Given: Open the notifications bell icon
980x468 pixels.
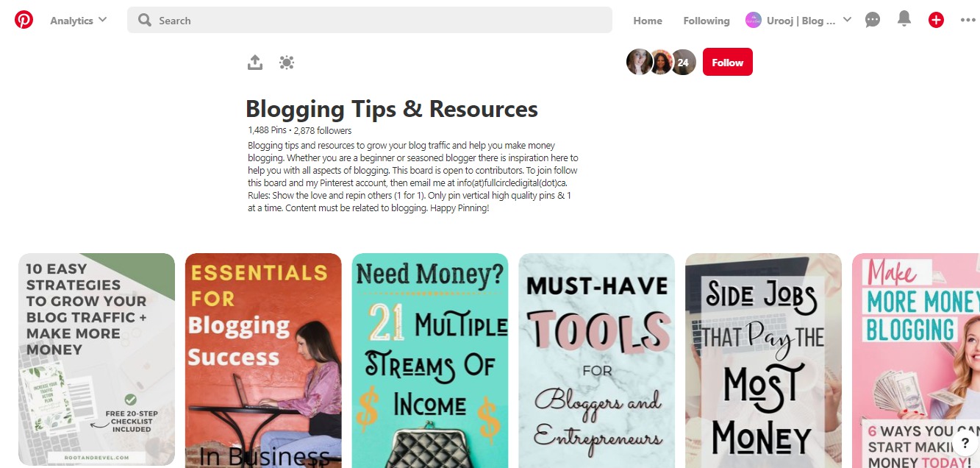Looking at the screenshot, I should click(904, 20).
